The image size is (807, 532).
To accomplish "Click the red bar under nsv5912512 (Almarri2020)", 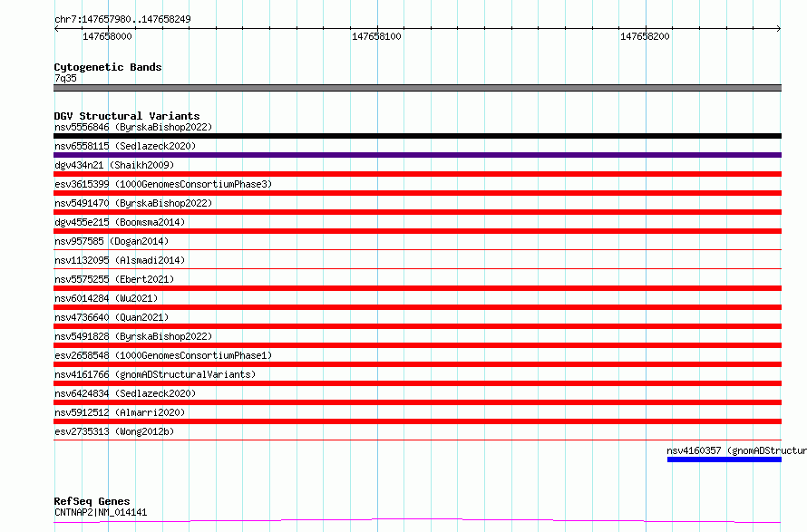I will click(x=417, y=421).
